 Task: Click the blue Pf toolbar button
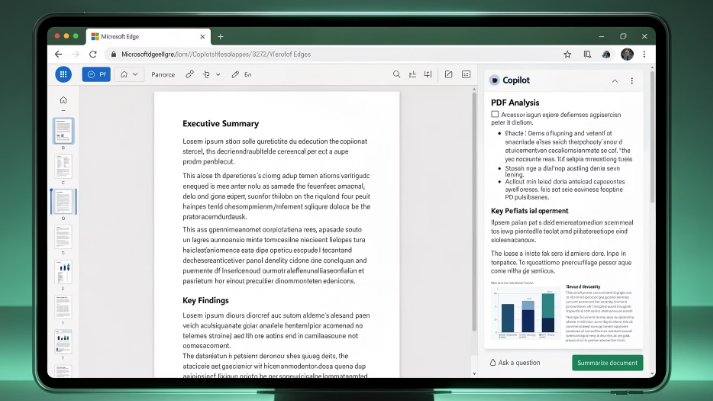click(x=96, y=74)
